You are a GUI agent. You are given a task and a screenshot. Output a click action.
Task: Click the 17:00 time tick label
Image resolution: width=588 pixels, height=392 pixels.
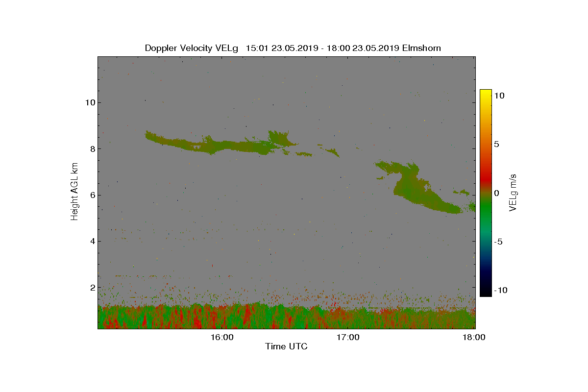click(x=348, y=337)
